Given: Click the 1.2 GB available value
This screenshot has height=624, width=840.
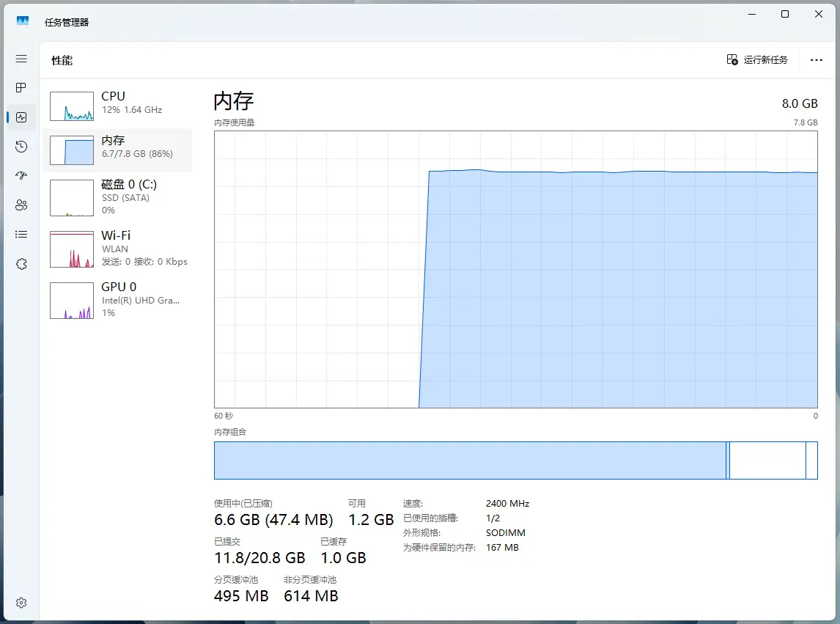Looking at the screenshot, I should click(371, 519).
